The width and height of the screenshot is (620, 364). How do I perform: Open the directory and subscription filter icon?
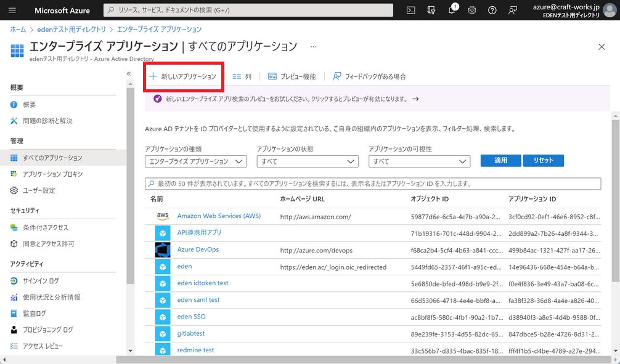[x=431, y=10]
